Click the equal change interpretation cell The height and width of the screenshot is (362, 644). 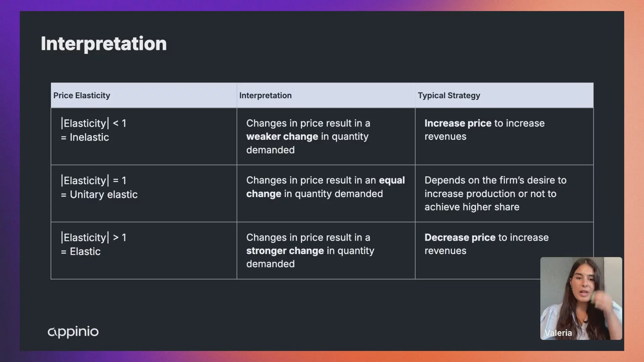point(326,193)
